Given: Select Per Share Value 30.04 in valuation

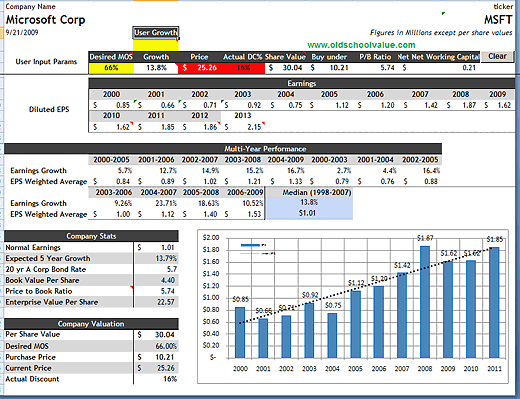Looking at the screenshot, I should [156, 335].
